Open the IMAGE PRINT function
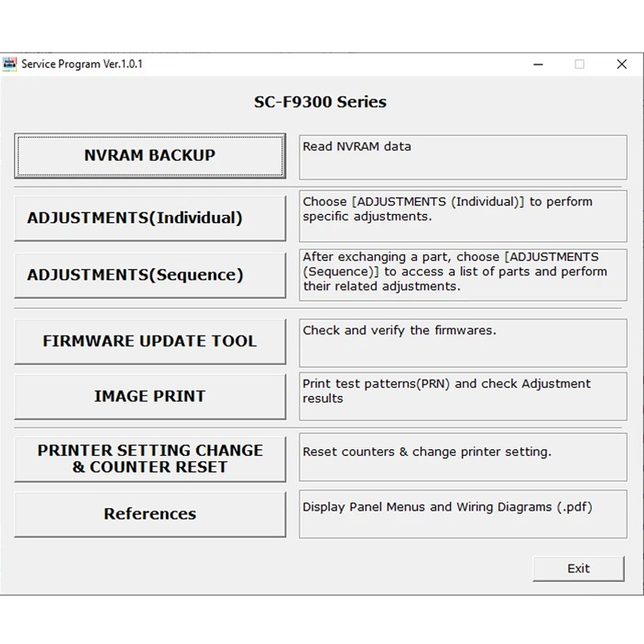This screenshot has width=644, height=644. pos(150,396)
